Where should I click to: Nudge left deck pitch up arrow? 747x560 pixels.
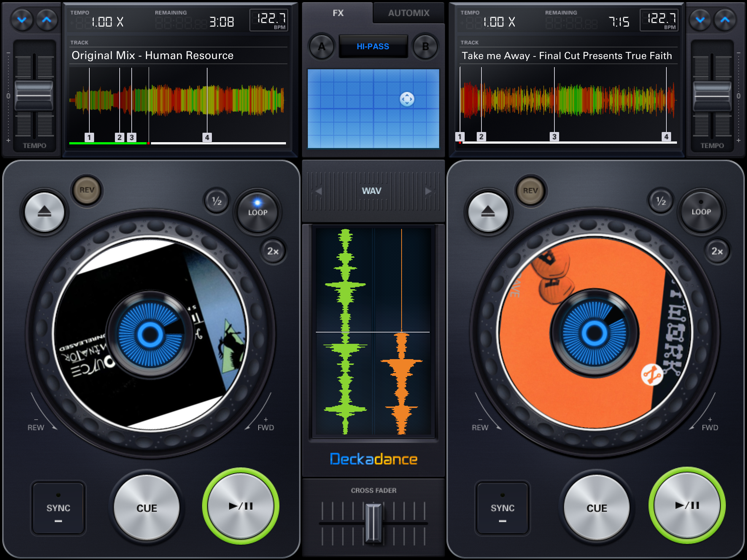click(x=47, y=20)
